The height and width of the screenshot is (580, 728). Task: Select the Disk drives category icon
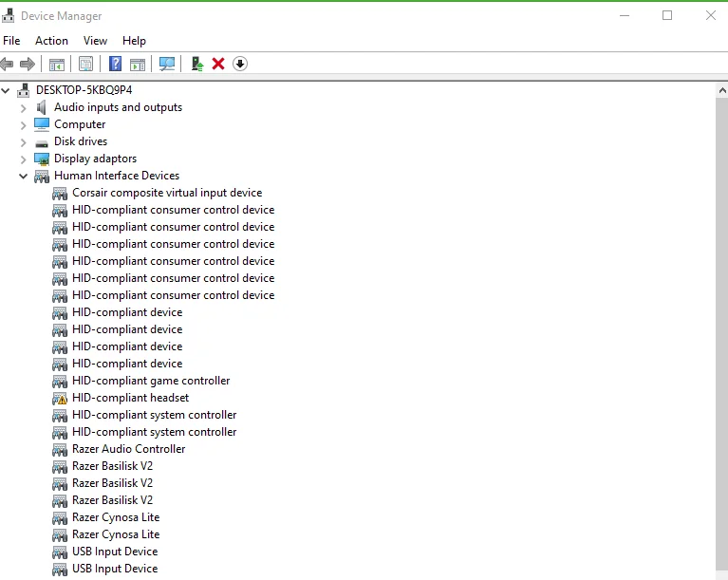[x=42, y=143]
